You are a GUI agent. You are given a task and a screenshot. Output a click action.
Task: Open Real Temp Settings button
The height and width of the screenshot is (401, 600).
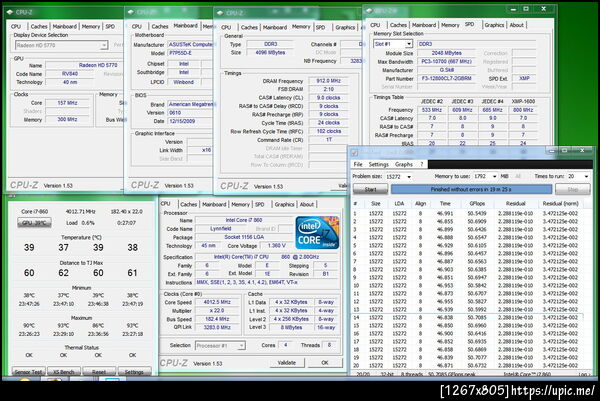(134, 371)
